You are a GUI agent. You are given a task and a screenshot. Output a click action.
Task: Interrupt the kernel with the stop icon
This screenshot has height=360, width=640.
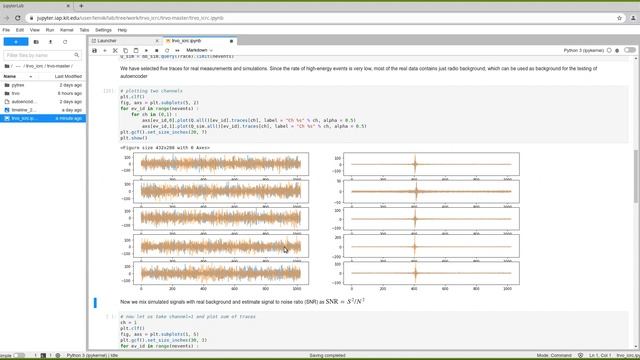[x=157, y=51]
